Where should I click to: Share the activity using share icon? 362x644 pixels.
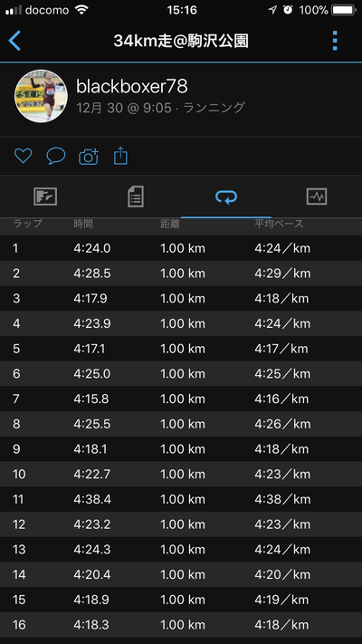point(120,156)
